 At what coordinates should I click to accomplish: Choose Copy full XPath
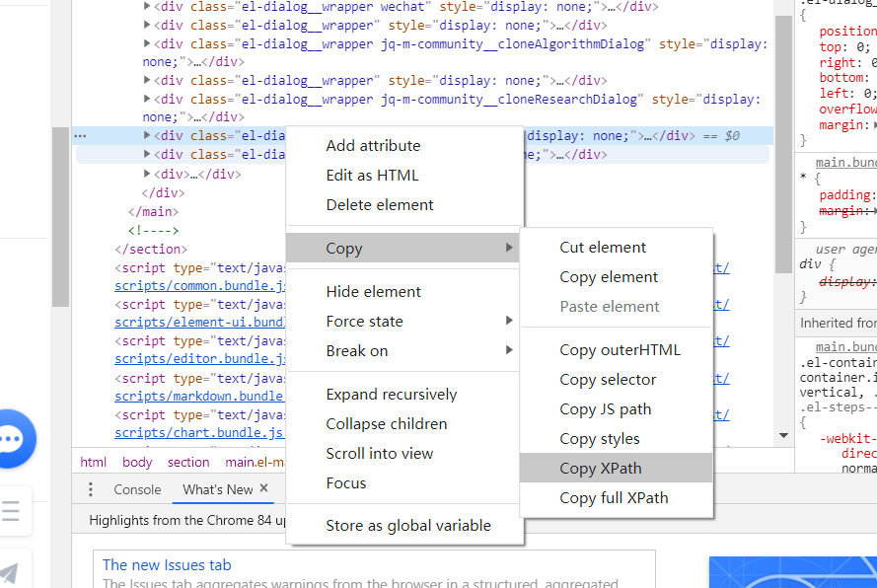(616, 498)
